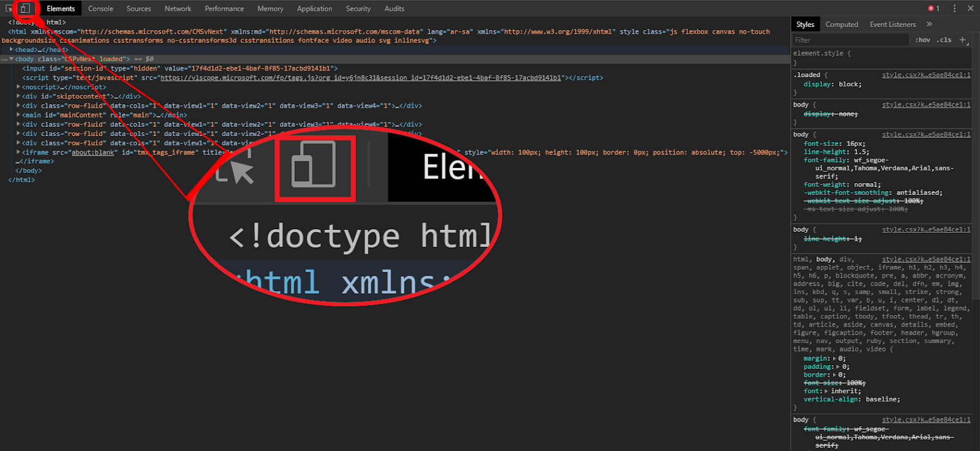Expand the tmx_tags_iframe iframe node

click(x=18, y=152)
